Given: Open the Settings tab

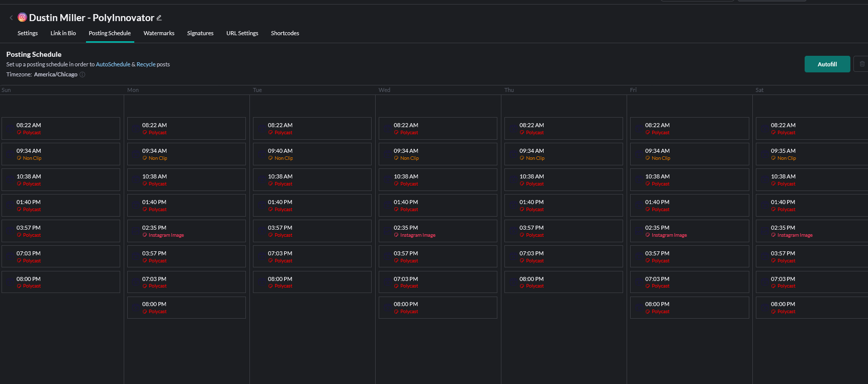Looking at the screenshot, I should (28, 33).
